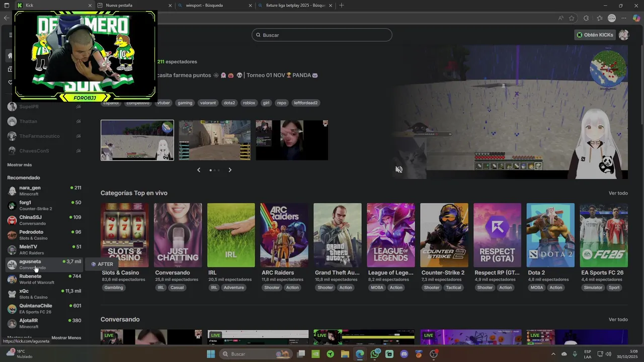
Task: Open Edge Settings and more menu
Action: [624, 18]
